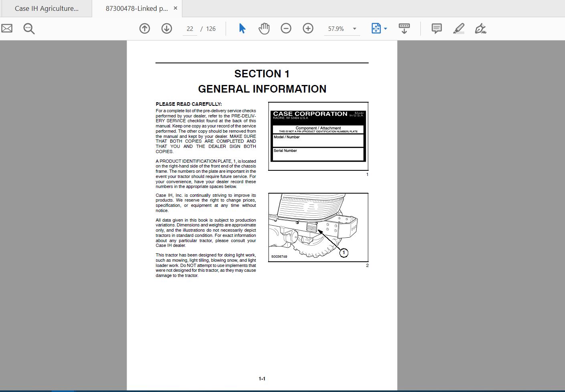This screenshot has height=392, width=565.
Task: Switch to the Case IH Agriculture tab
Action: (46, 8)
